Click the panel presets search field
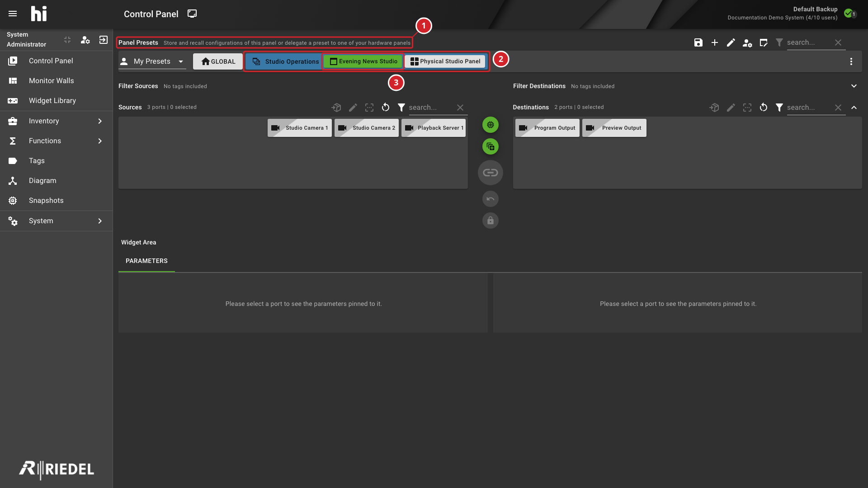Viewport: 868px width, 488px height. [x=809, y=42]
